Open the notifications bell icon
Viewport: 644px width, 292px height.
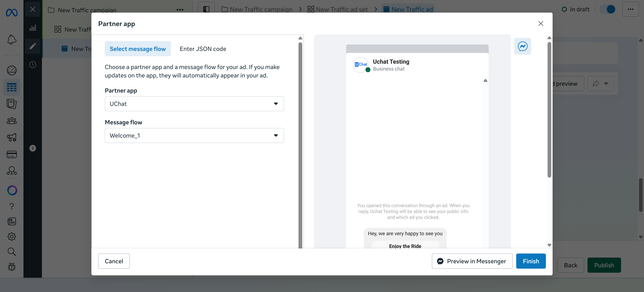[x=12, y=40]
